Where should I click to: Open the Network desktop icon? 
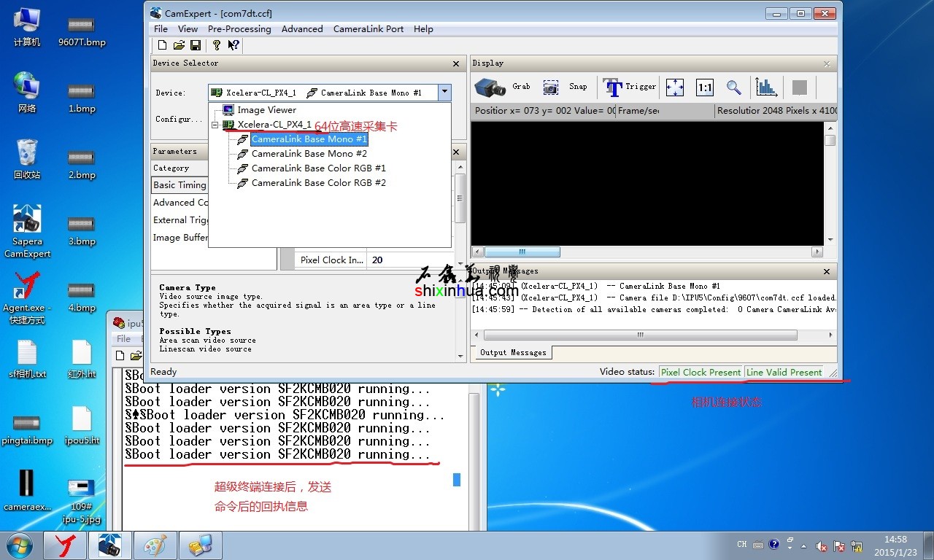click(x=27, y=93)
